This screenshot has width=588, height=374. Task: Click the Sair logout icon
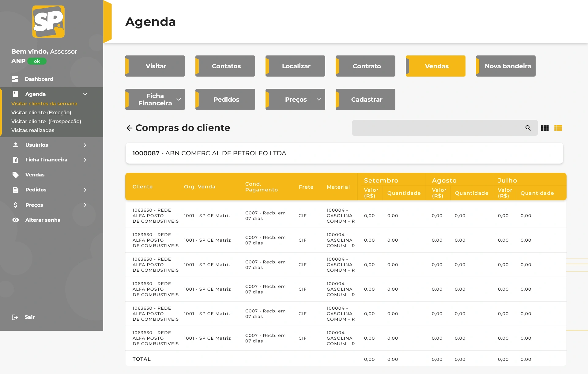coord(15,317)
